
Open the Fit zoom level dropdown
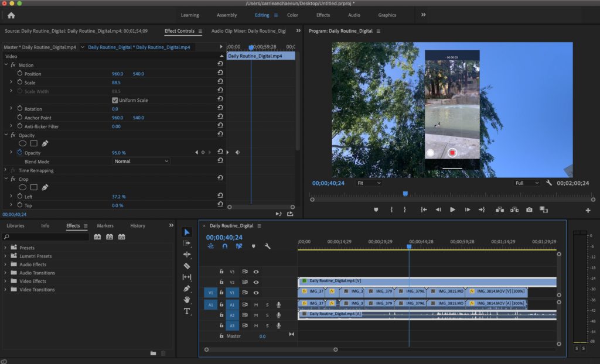[x=369, y=183]
